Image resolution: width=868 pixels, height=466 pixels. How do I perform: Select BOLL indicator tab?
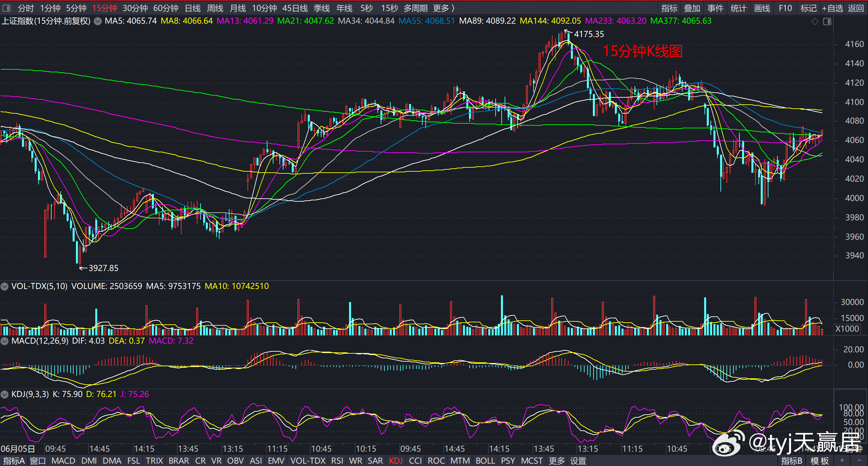485,461
